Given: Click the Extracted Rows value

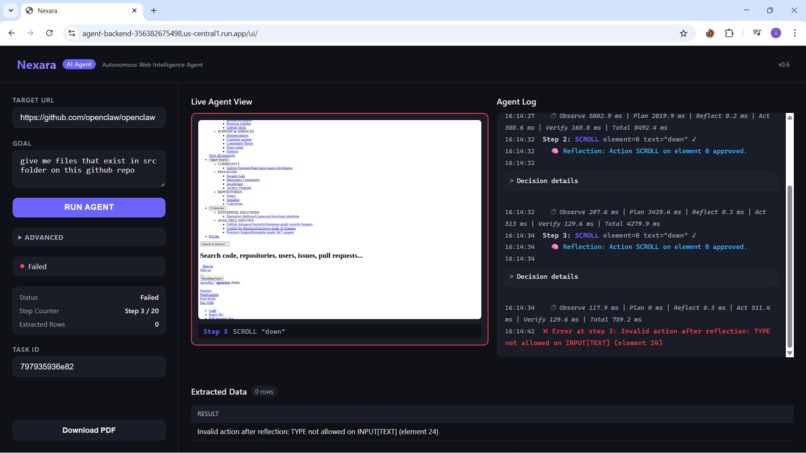Looking at the screenshot, I should click(157, 324).
